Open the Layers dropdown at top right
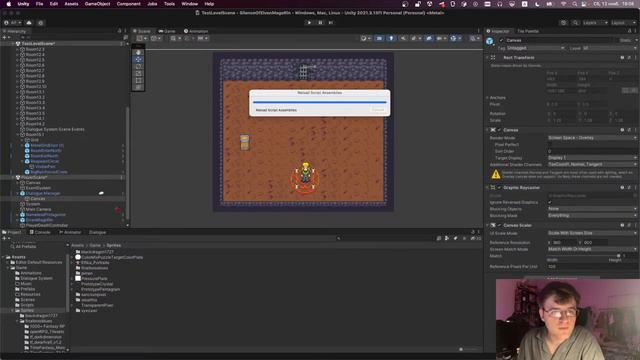This screenshot has height=360, width=640. point(595,23)
